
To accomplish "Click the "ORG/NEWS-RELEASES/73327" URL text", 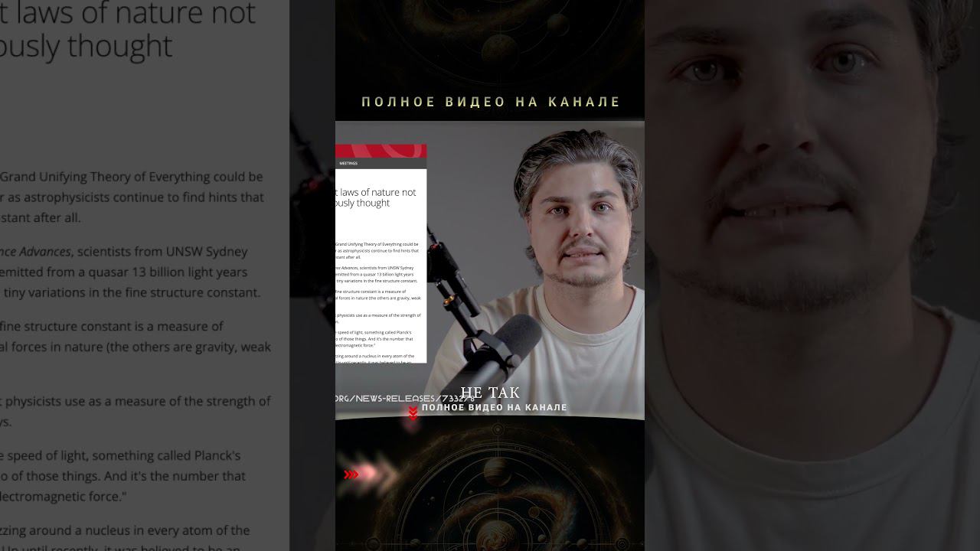I will coord(405,399).
